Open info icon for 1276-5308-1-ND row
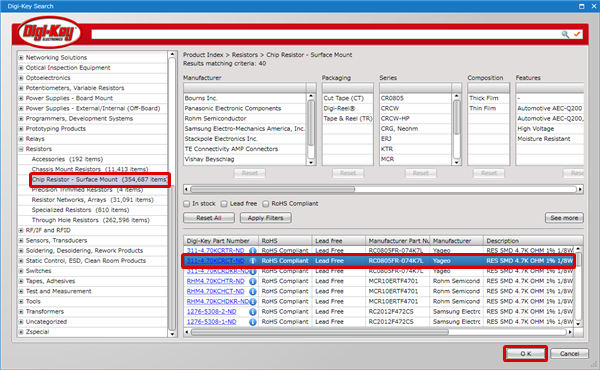 coord(253,322)
